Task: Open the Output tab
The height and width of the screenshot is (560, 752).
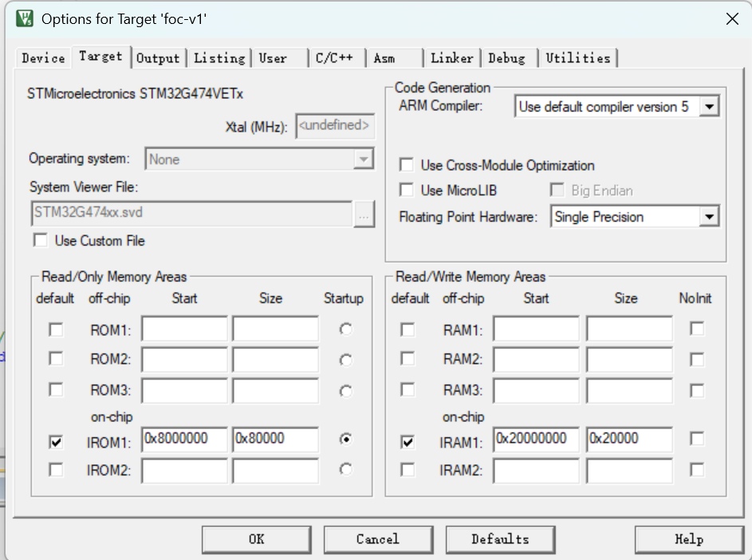Action: tap(158, 58)
